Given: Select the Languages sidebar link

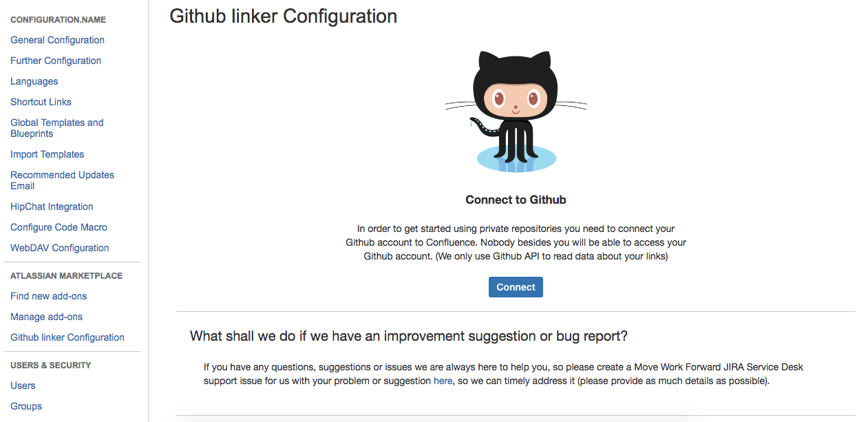Looking at the screenshot, I should coord(34,81).
